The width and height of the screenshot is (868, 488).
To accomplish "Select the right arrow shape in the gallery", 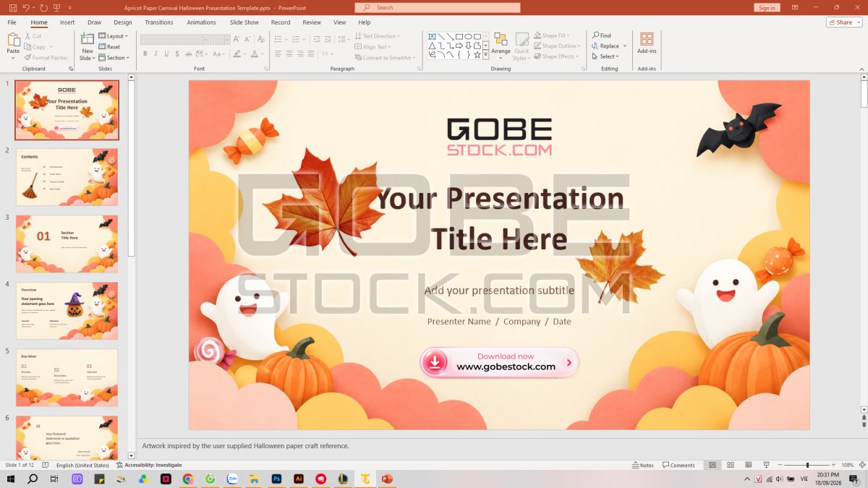I will tap(459, 46).
